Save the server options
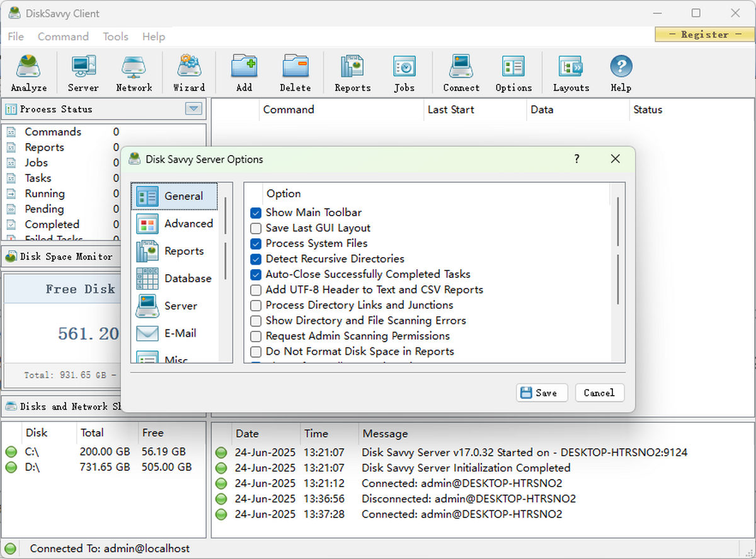Image resolution: width=756 pixels, height=559 pixels. (x=541, y=392)
